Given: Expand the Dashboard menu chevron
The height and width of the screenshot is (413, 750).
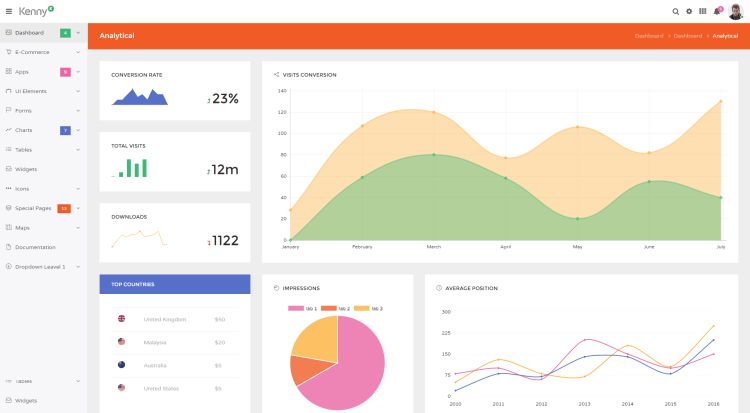Looking at the screenshot, I should (78, 33).
